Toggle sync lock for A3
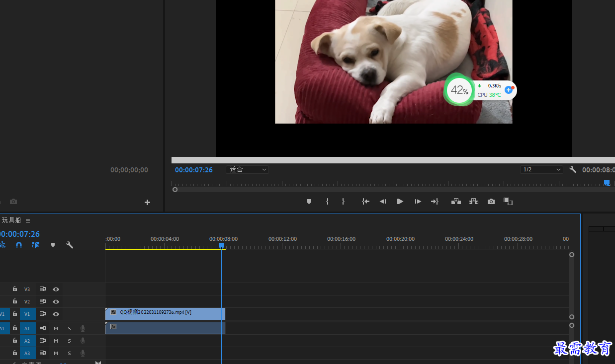 [x=43, y=353]
